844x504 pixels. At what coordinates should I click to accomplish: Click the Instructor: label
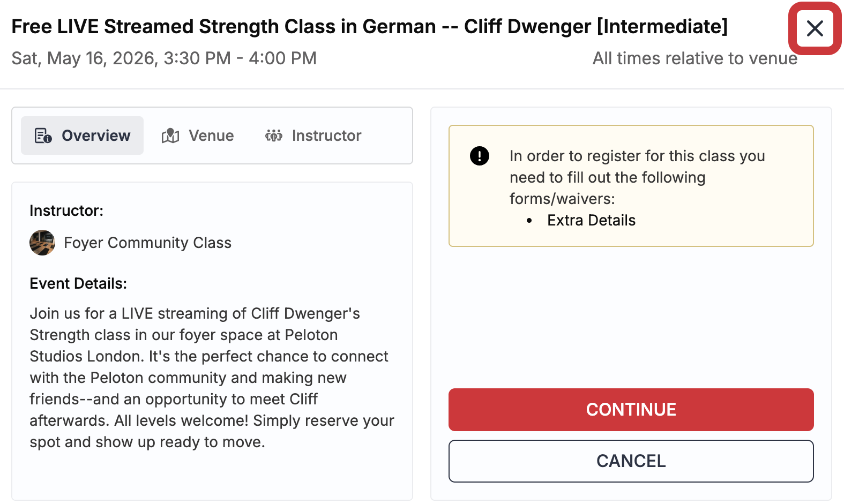click(x=66, y=210)
